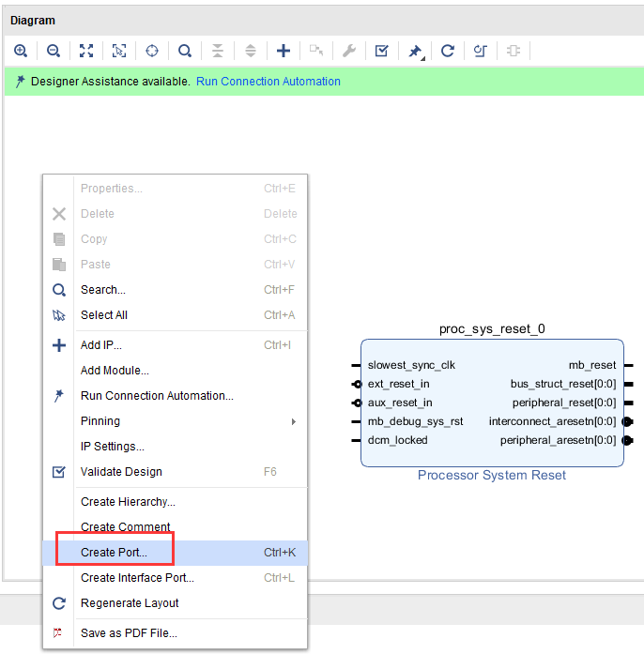Click the ext_reset_in port pin
The image size is (644, 654).
(x=357, y=384)
